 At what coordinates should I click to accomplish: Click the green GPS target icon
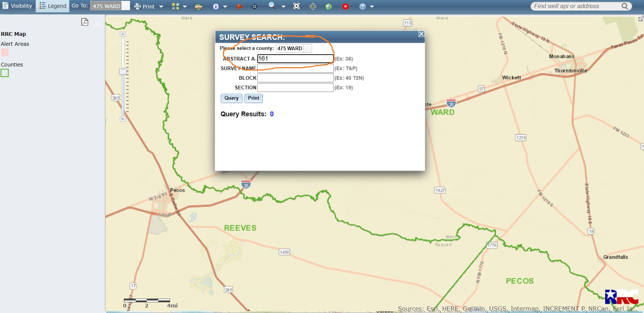tap(313, 7)
